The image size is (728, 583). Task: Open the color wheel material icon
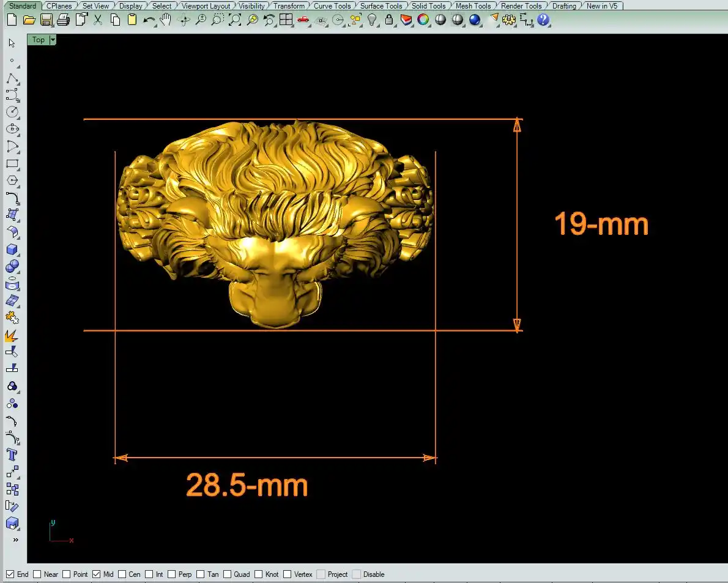click(423, 20)
